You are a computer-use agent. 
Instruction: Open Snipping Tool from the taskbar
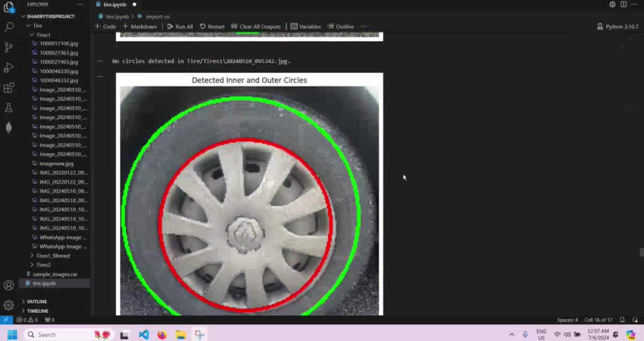200,335
